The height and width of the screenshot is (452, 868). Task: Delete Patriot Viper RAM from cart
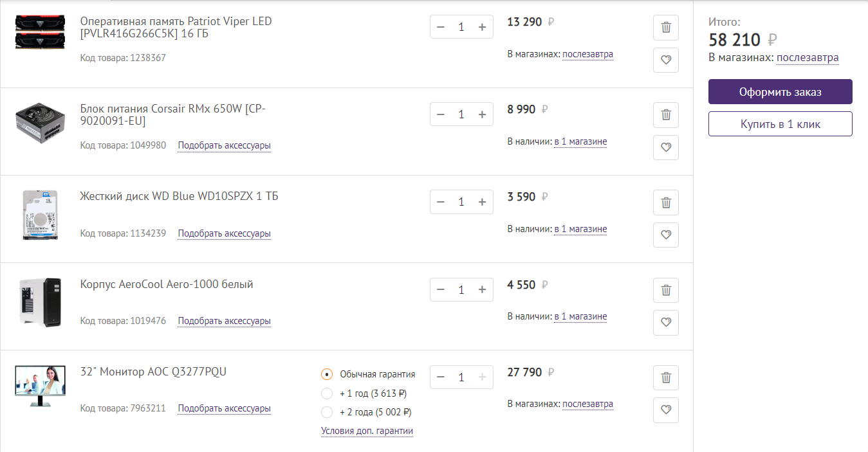[666, 28]
